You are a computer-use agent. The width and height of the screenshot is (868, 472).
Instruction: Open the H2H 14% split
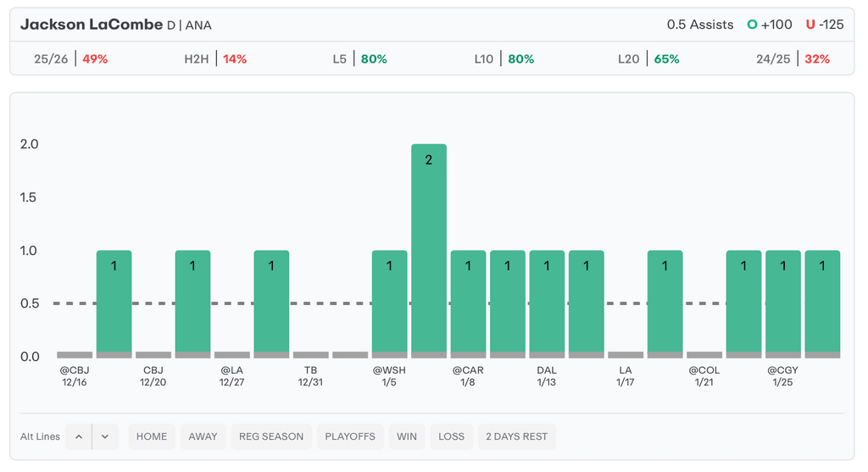(215, 59)
